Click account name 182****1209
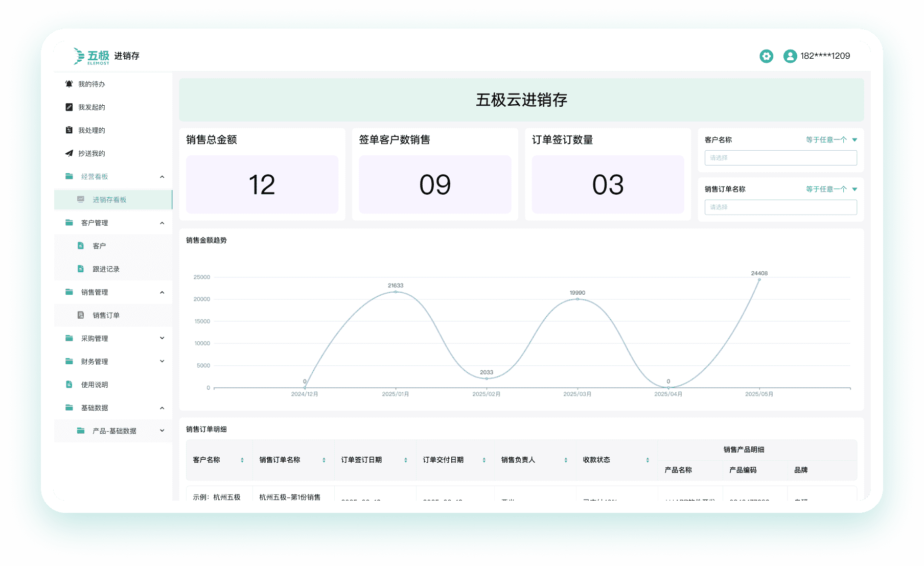Viewport: 924px width, 566px height. (x=825, y=56)
